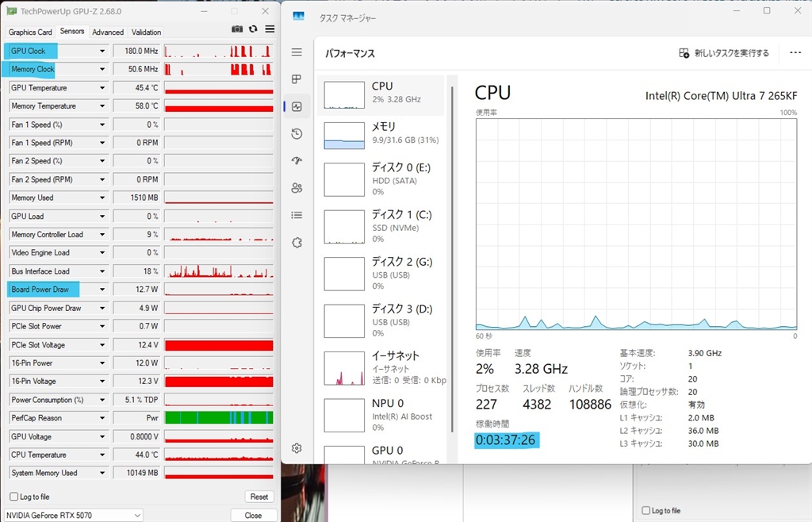The width and height of the screenshot is (812, 522).
Task: Switch to Advanced tab
Action: pos(108,32)
